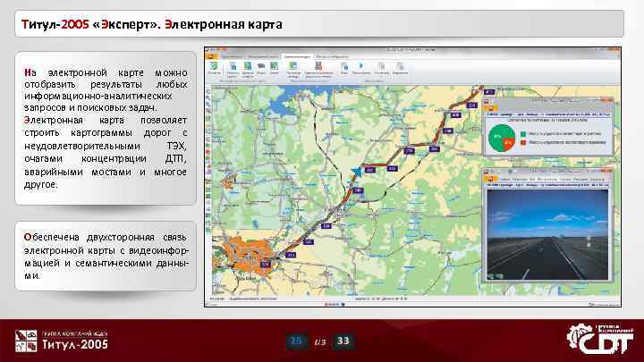
Task: Click the Титул-2005 logo in footer
Action: 62,341
